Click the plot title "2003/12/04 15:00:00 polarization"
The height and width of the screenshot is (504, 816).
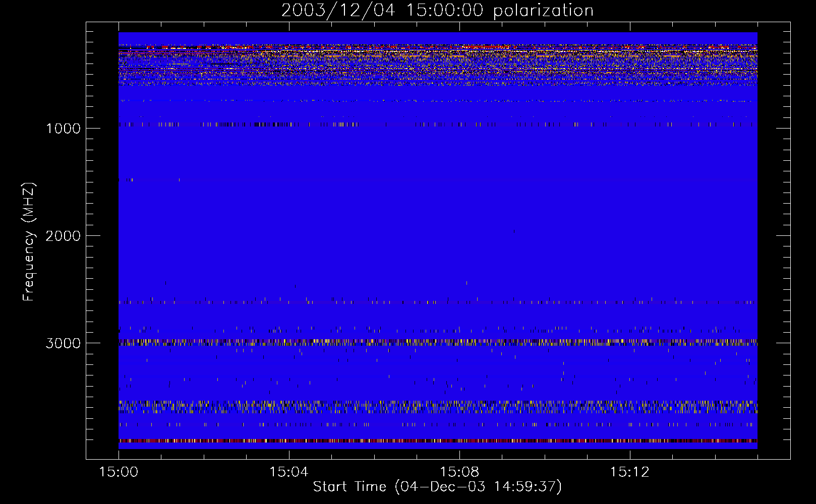click(437, 11)
